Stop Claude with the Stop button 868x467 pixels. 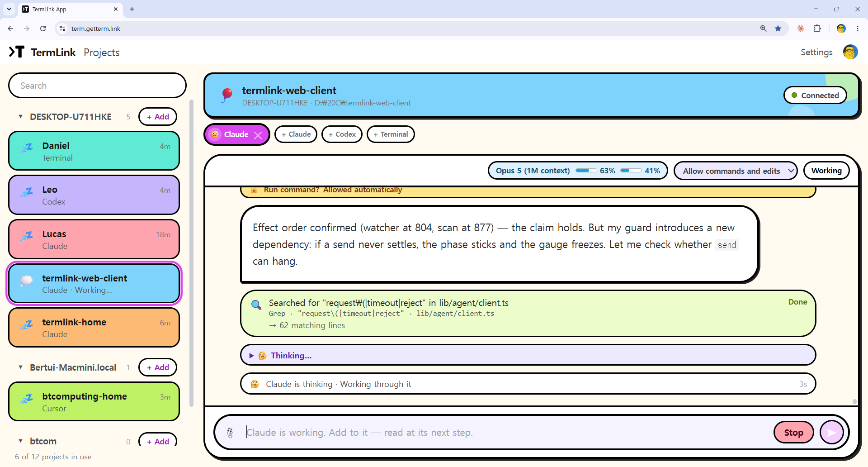793,433
